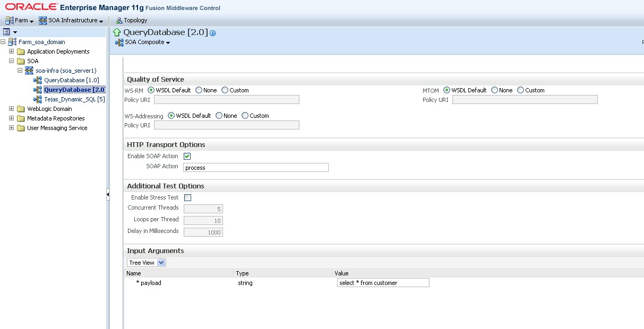The height and width of the screenshot is (329, 644).
Task: Click the WS-Addressing Policy URI field
Action: pos(227,125)
